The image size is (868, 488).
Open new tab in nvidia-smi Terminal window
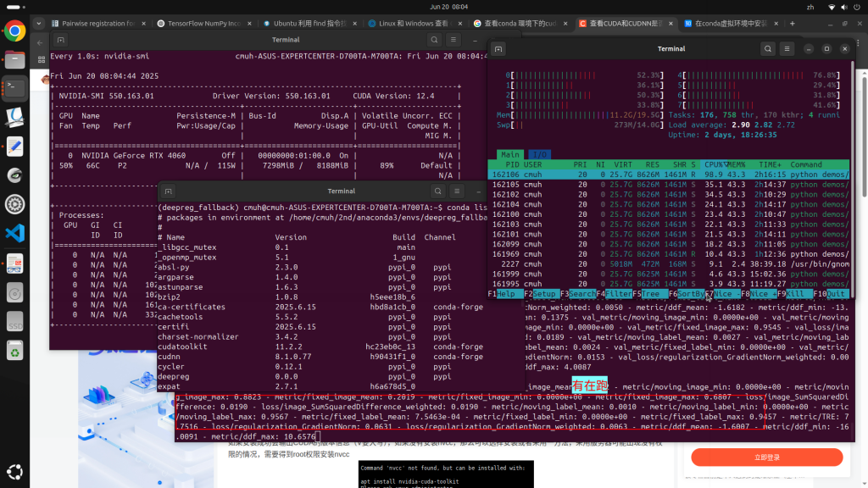point(61,40)
